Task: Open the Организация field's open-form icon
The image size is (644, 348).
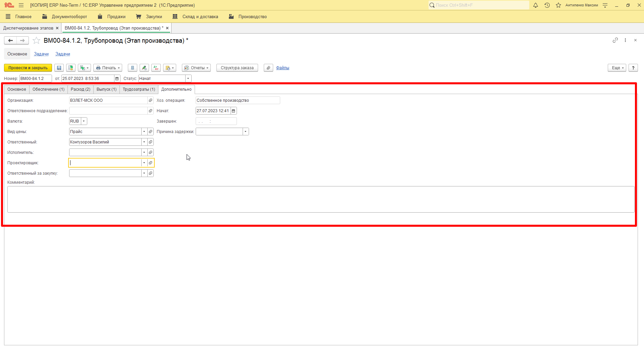Action: 150,100
